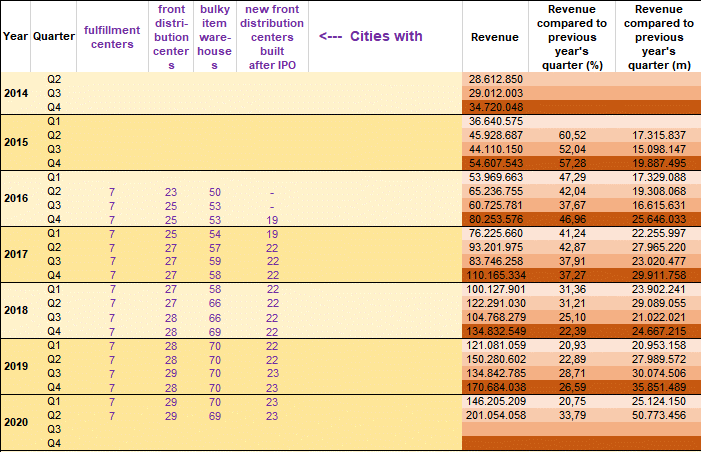Viewport: 701px width, 452px height.
Task: Click the front distribution centers header
Action: [x=171, y=37]
